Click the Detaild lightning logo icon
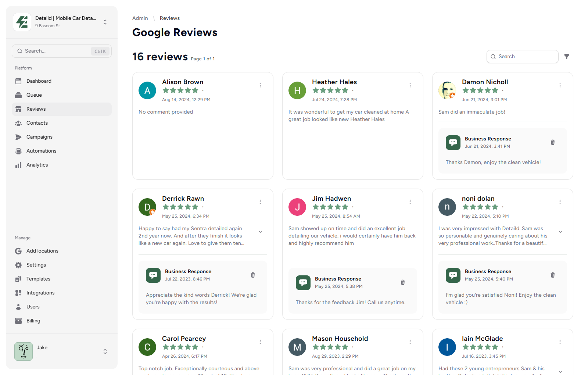This screenshot has width=588, height=375. (22, 22)
